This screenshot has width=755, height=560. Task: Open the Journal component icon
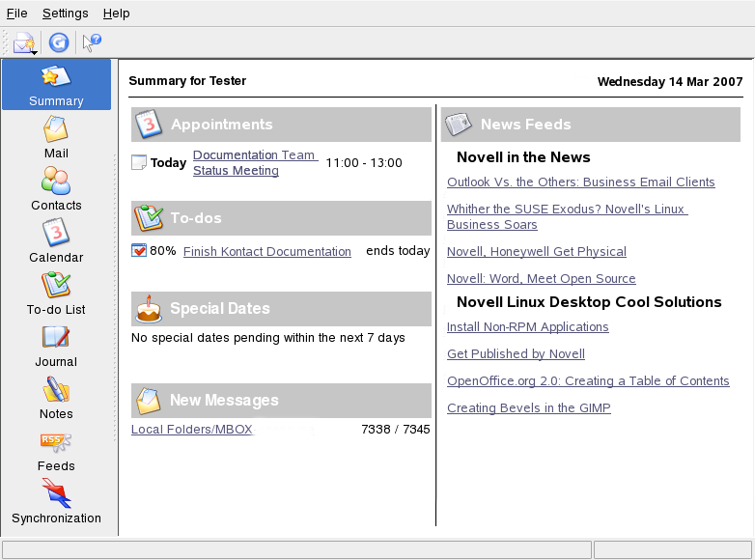tap(56, 337)
